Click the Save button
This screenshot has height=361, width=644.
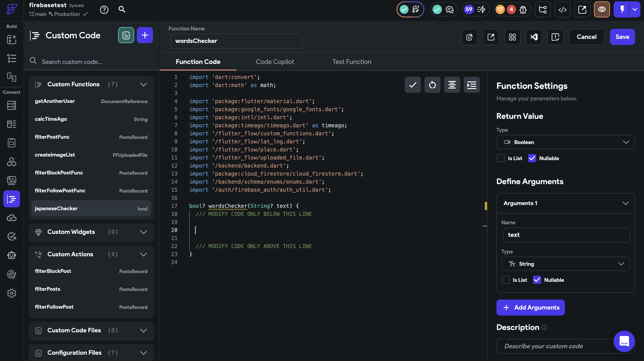click(x=622, y=37)
